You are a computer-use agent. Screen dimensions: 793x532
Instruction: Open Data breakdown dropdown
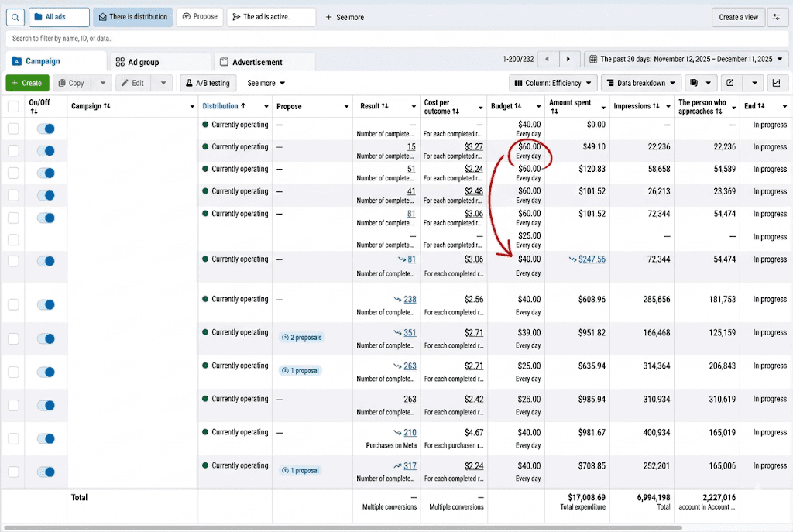pos(640,83)
